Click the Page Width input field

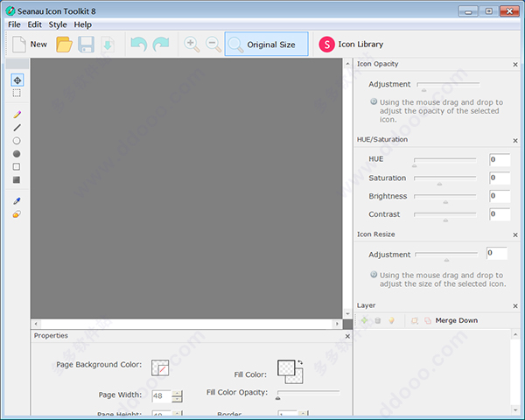tap(162, 396)
